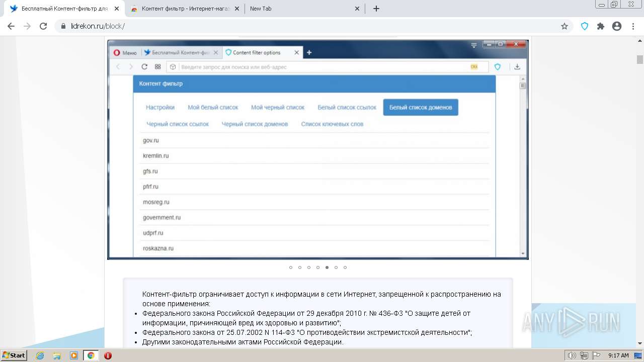Select the active fifth carousel dot
Image resolution: width=644 pixels, height=362 pixels.
[x=327, y=267]
